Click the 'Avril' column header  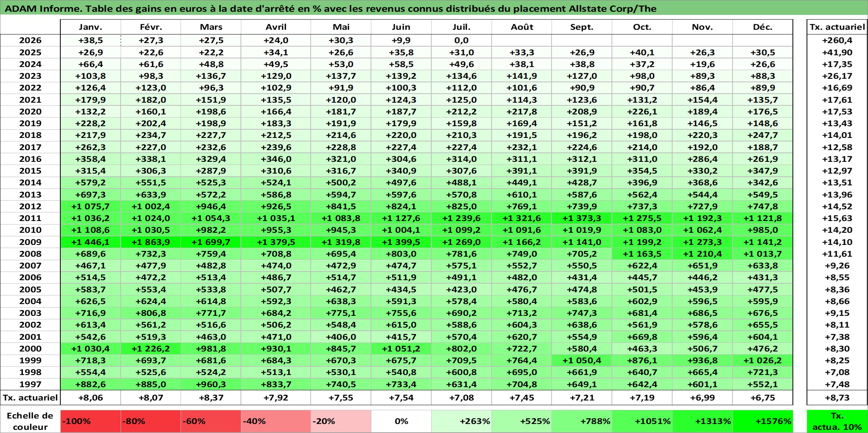coord(276,27)
